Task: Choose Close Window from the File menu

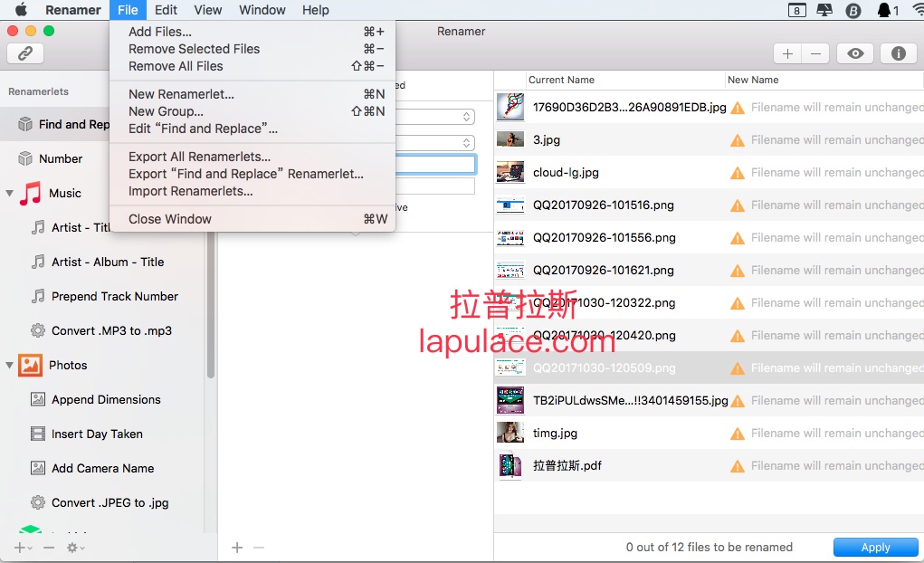Action: point(252,219)
